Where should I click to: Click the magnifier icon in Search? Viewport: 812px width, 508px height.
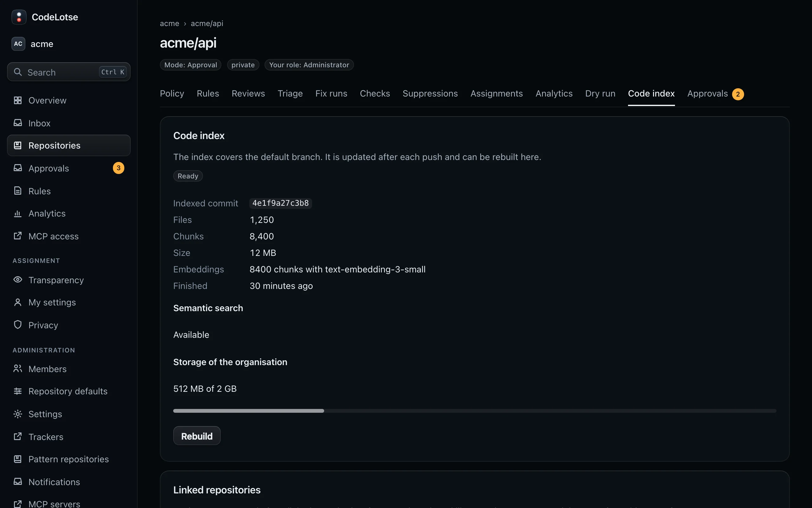tap(18, 72)
